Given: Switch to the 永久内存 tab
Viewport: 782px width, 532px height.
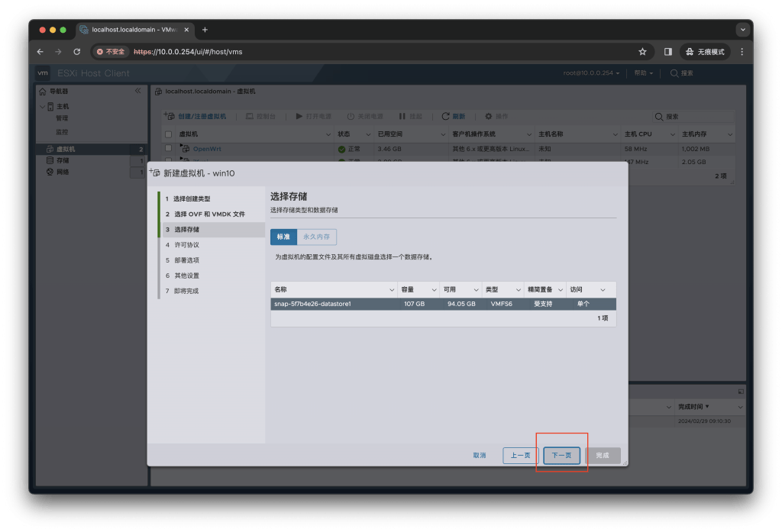Looking at the screenshot, I should pyautogui.click(x=315, y=237).
